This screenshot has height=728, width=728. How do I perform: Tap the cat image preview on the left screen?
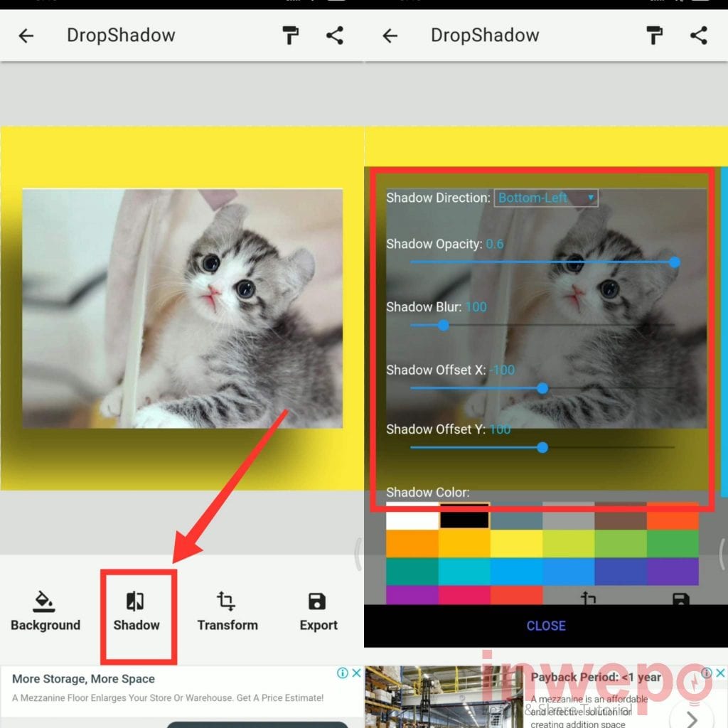click(x=183, y=309)
